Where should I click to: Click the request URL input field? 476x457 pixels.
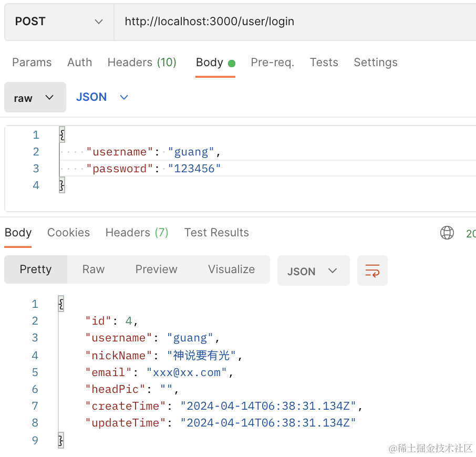[294, 22]
